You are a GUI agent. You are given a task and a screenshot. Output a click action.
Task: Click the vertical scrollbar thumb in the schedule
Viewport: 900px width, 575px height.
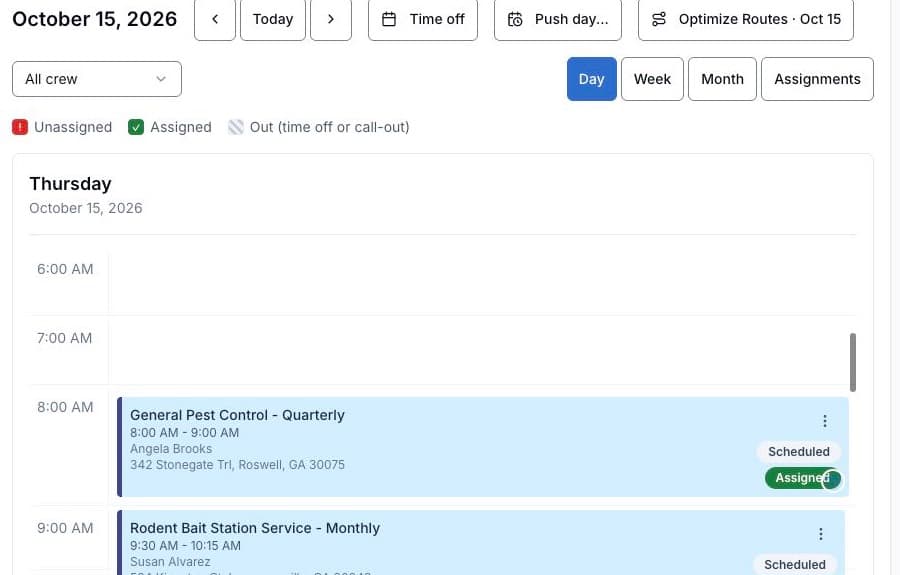pyautogui.click(x=853, y=362)
